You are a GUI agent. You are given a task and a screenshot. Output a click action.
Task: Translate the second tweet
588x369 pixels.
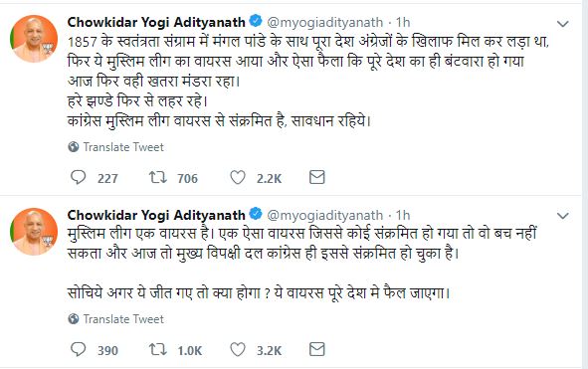point(123,319)
